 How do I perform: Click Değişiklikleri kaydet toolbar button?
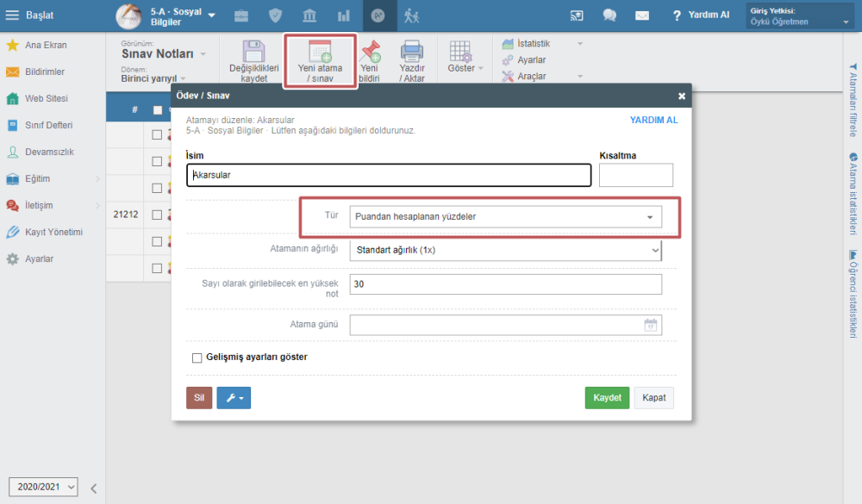(x=253, y=60)
